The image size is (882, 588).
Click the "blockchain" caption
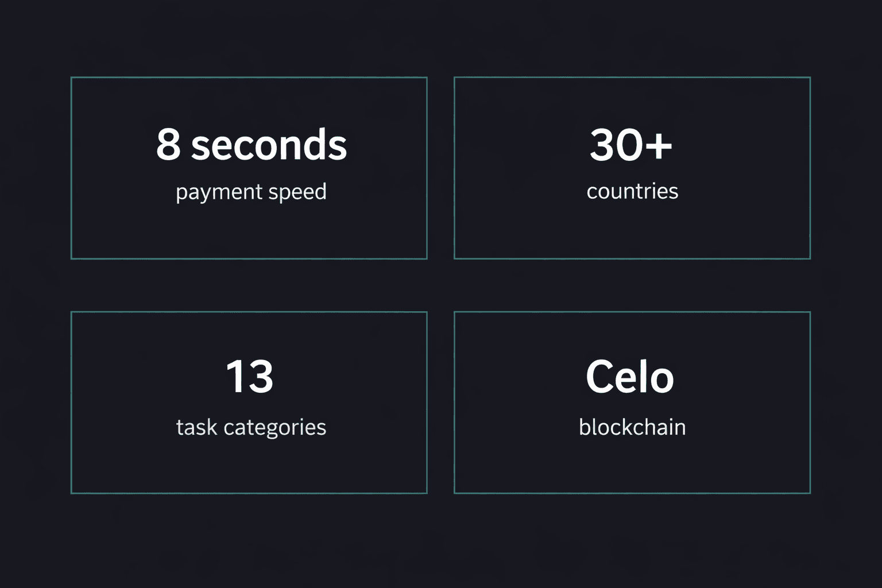click(632, 427)
